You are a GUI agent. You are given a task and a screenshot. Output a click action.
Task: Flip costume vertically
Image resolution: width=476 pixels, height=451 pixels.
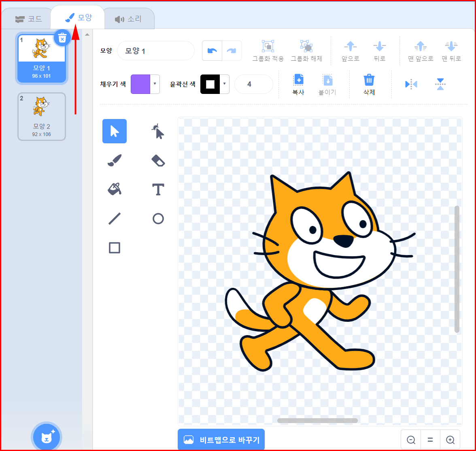coord(440,84)
